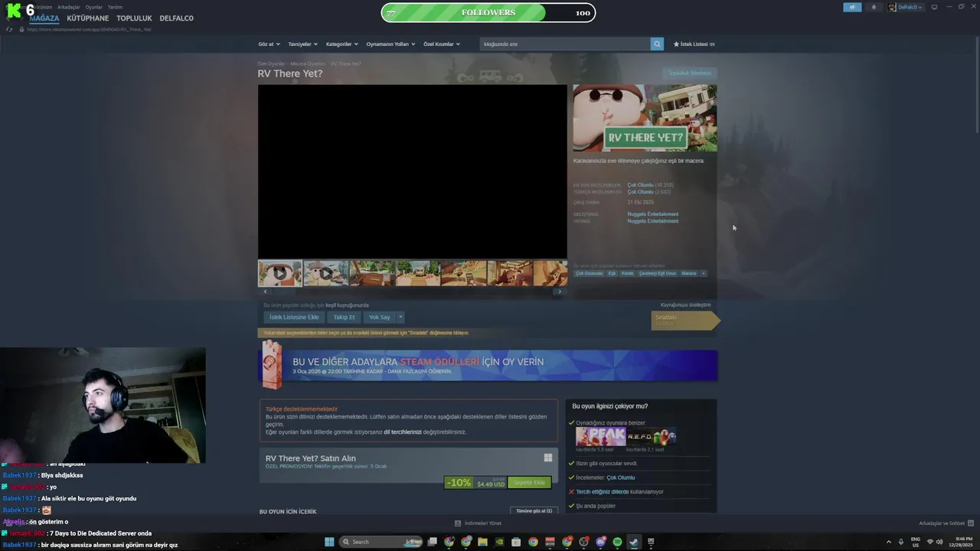Open the DelFalcO account dropdown
This screenshot has height=551, width=980.
(x=906, y=7)
